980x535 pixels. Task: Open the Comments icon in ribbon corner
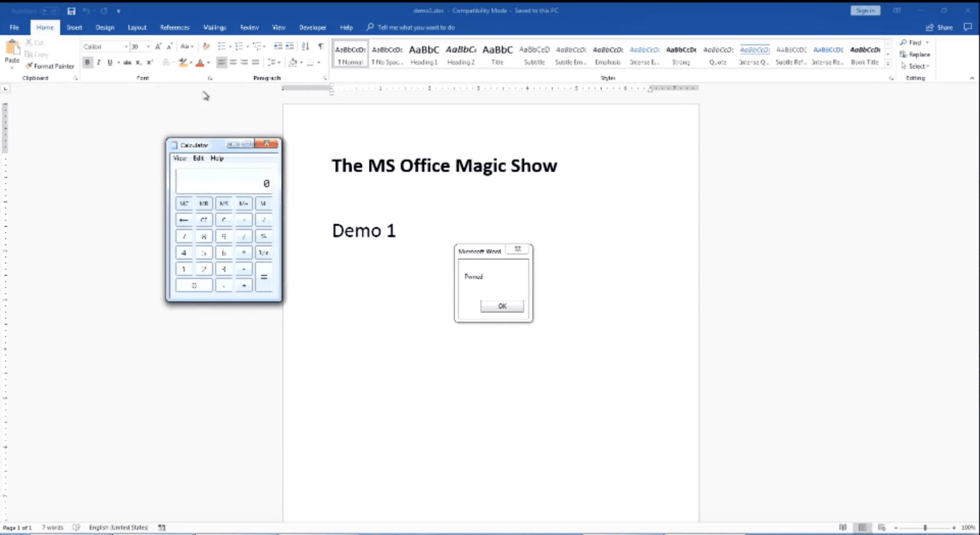(968, 27)
